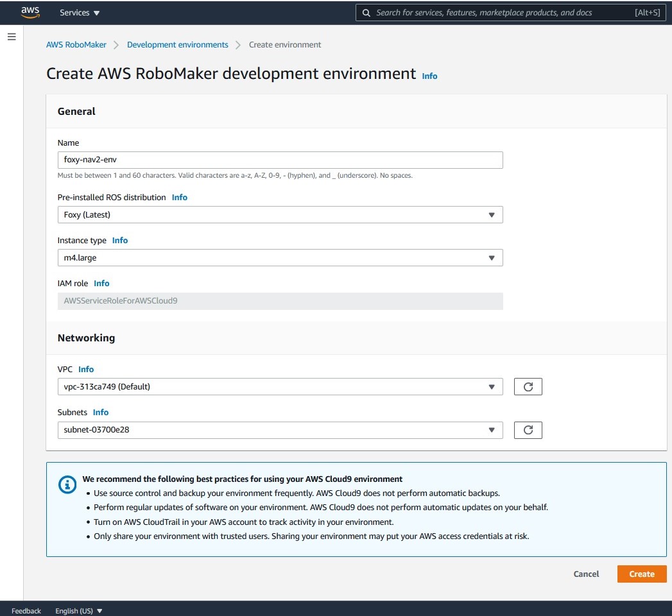The height and width of the screenshot is (616, 672).
Task: Open the Services menu
Action: [x=80, y=13]
